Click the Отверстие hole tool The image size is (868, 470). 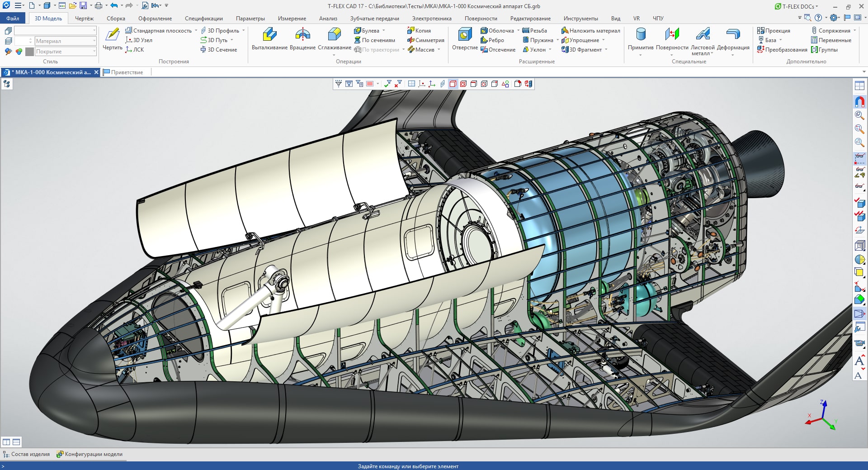(x=465, y=35)
